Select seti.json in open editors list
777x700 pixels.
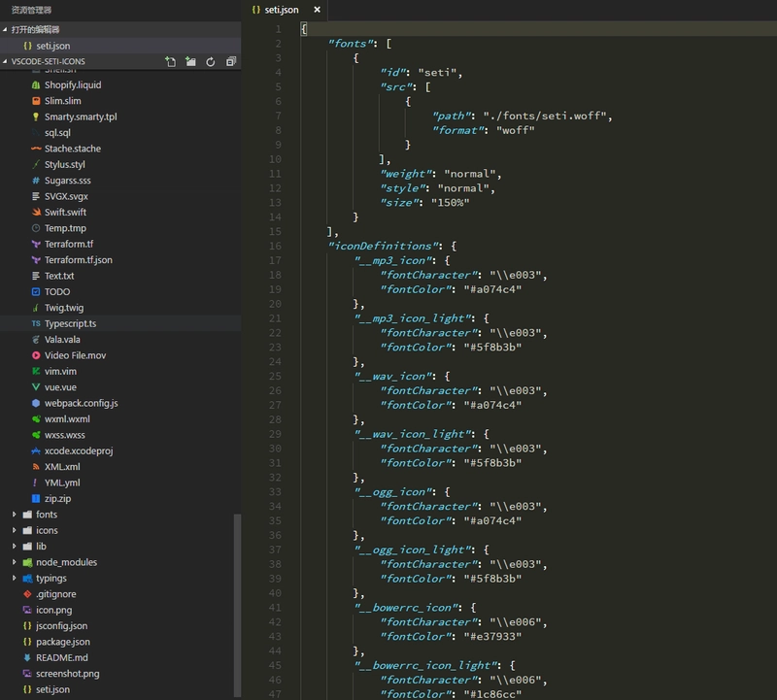(120, 46)
